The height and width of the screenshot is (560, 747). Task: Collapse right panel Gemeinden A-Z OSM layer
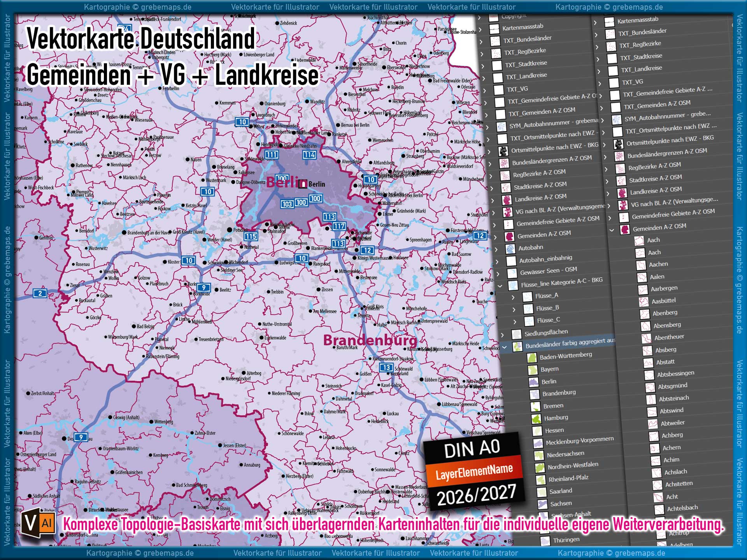coord(612,231)
